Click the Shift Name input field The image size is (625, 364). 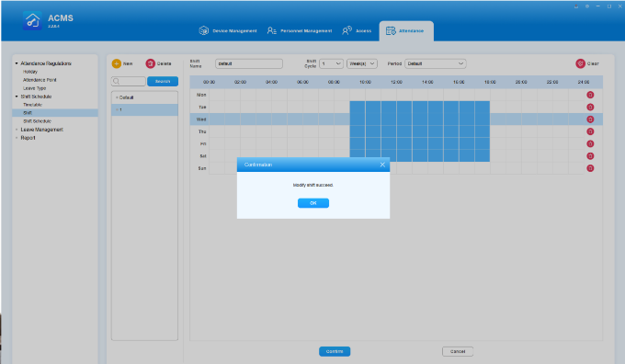pos(249,63)
